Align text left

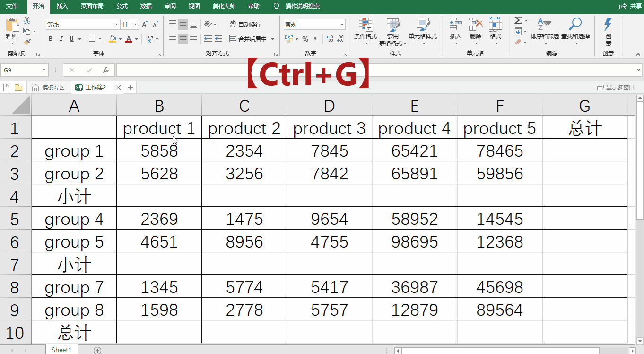(172, 39)
